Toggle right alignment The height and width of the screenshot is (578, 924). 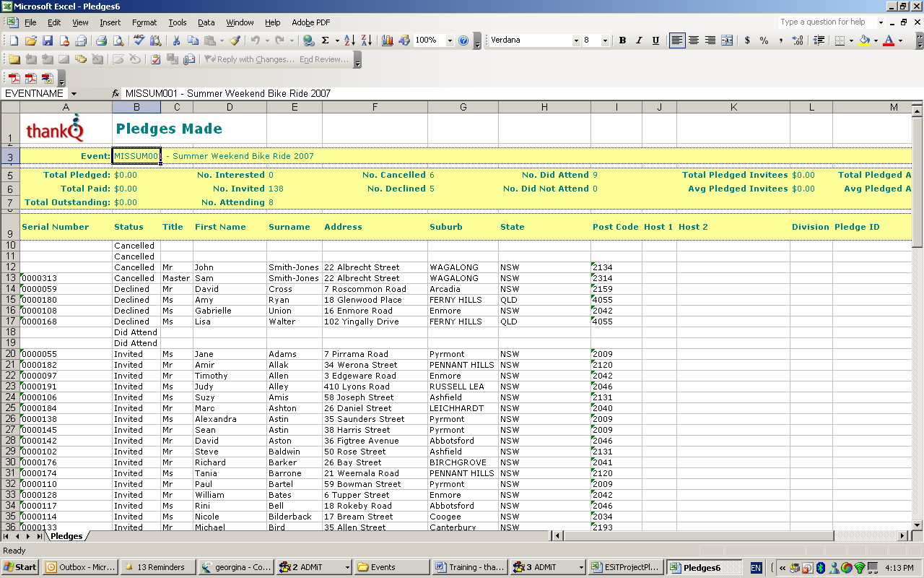[710, 40]
